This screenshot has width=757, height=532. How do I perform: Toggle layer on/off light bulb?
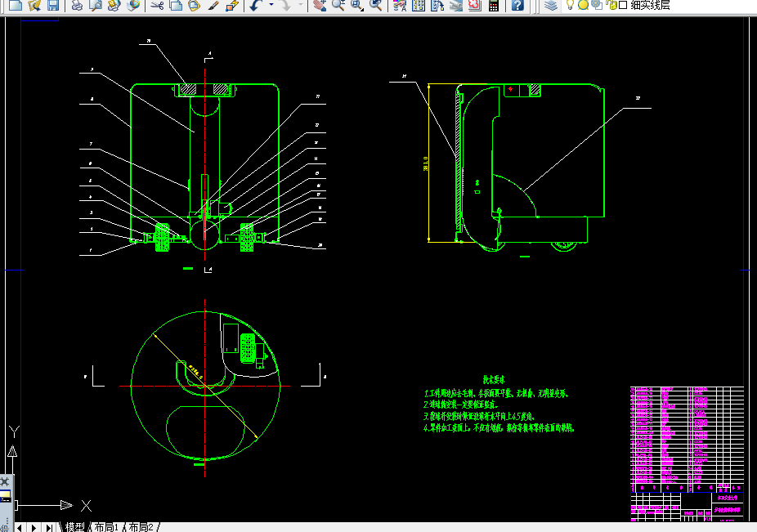[x=570, y=5]
